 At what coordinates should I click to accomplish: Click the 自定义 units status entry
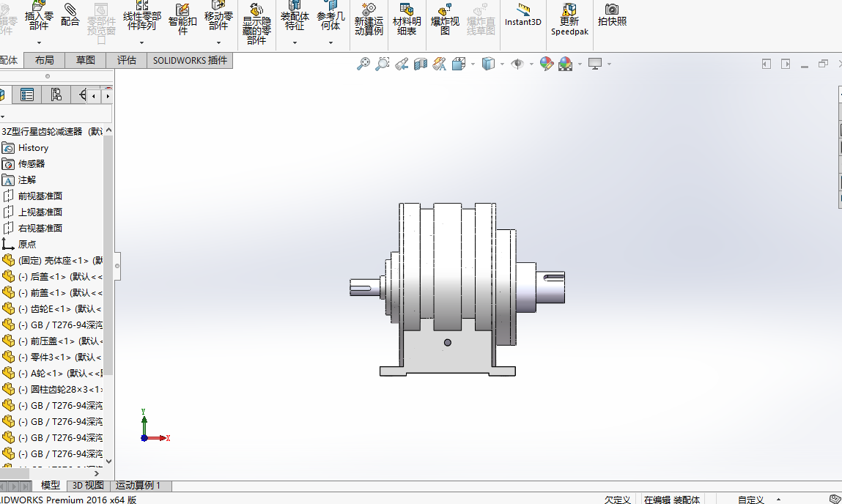750,500
